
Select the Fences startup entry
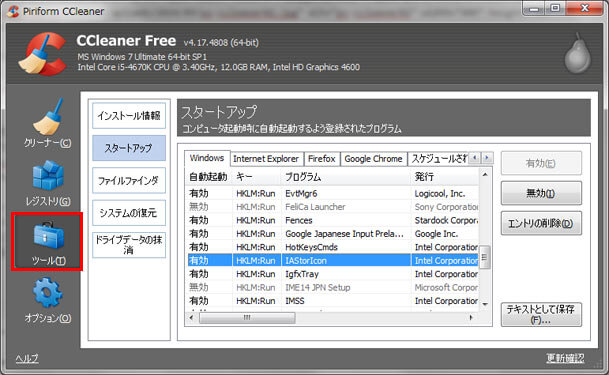(x=333, y=220)
